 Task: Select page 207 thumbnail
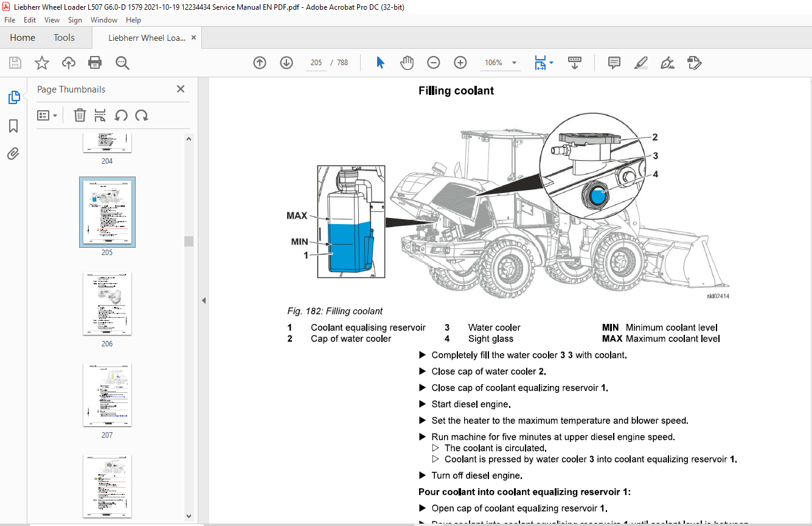(107, 394)
